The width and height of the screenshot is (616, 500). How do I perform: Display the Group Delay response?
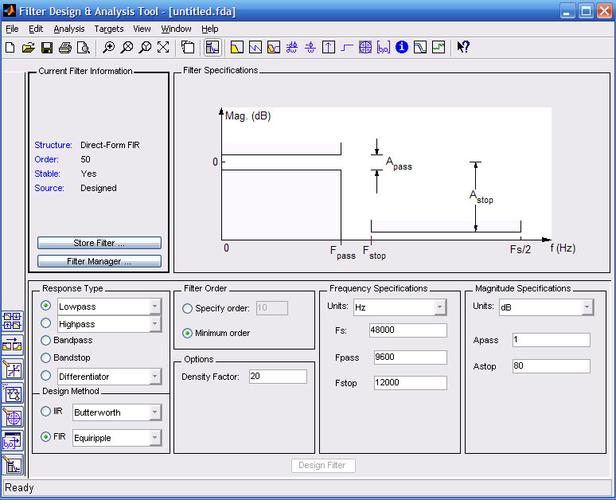(292, 48)
